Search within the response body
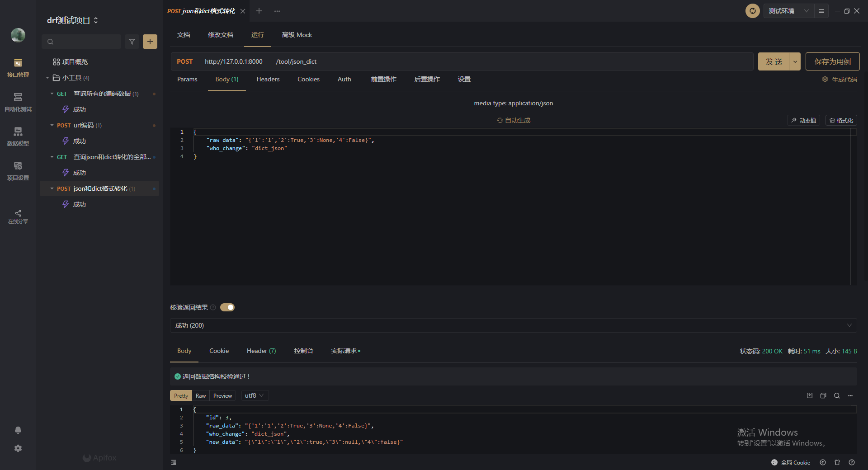Viewport: 868px width, 470px height. point(837,395)
